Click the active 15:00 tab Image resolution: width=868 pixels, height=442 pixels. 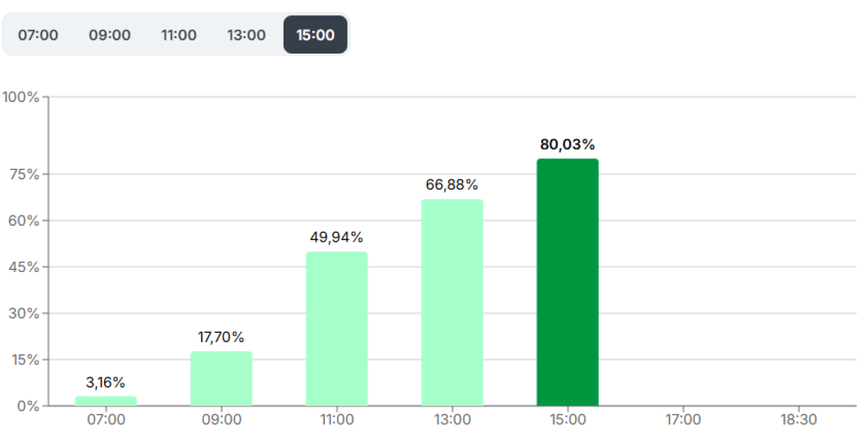315,35
